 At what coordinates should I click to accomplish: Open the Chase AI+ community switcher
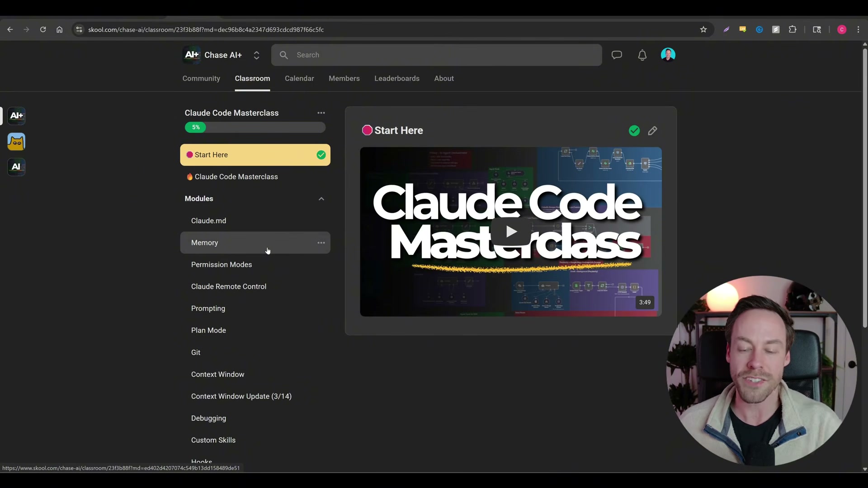coord(257,55)
